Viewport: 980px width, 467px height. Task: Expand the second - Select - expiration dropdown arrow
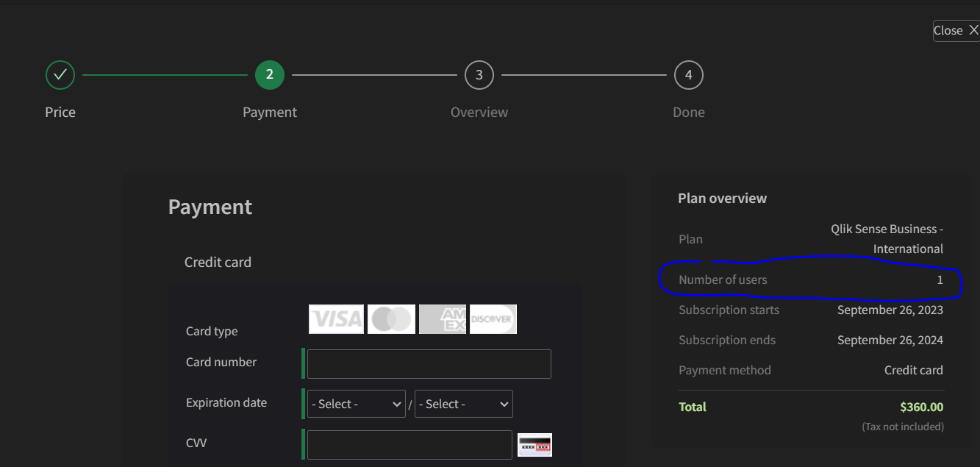click(x=502, y=403)
